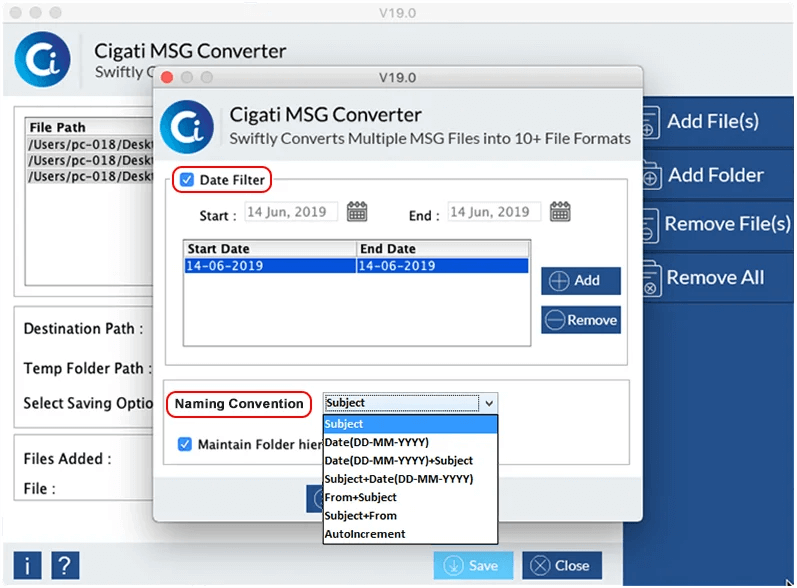Click the Cigati logo in the main window
The width and height of the screenshot is (797, 588).
[x=43, y=59]
